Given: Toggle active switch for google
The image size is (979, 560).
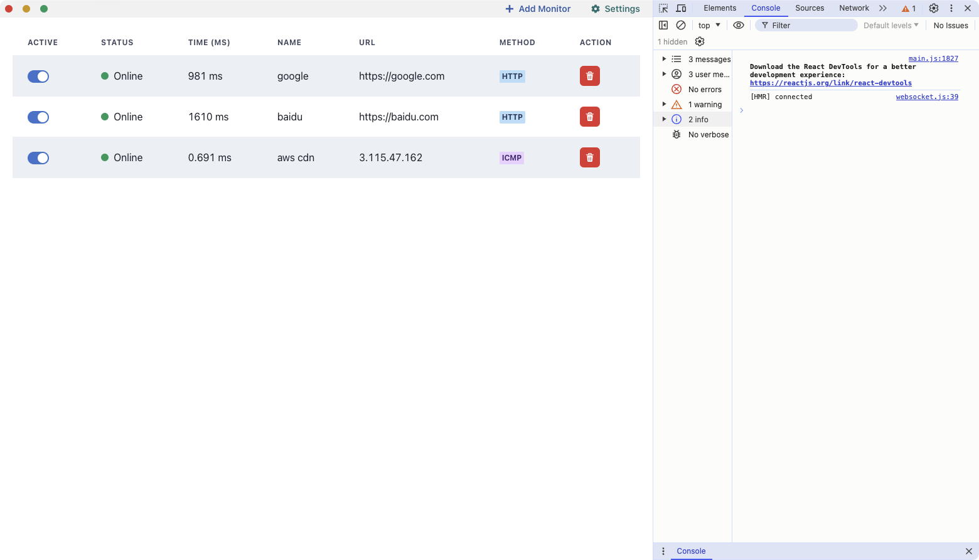Looking at the screenshot, I should pyautogui.click(x=38, y=77).
